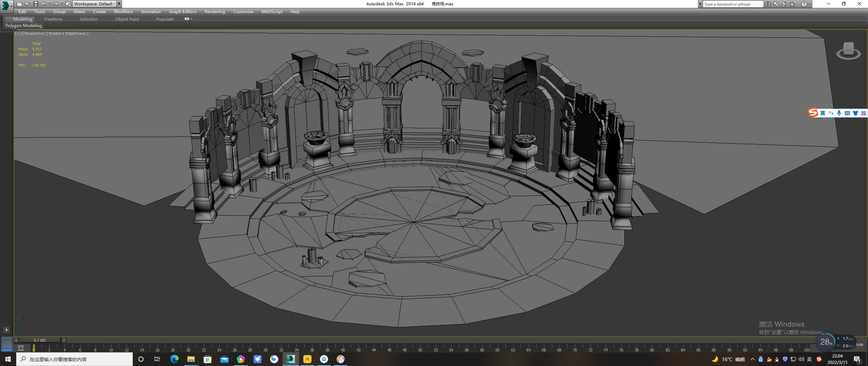Click the ViewCube navigation widget
This screenshot has width=868, height=366.
pyautogui.click(x=848, y=51)
